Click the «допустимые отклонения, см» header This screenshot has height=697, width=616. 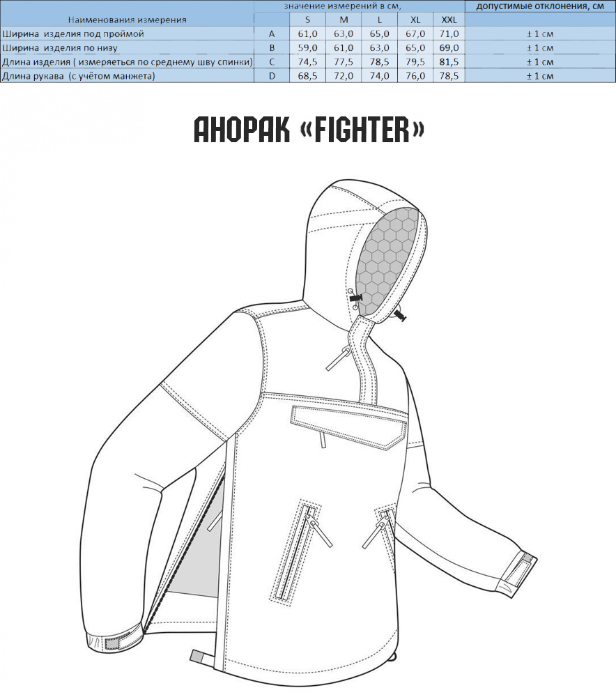point(540,7)
